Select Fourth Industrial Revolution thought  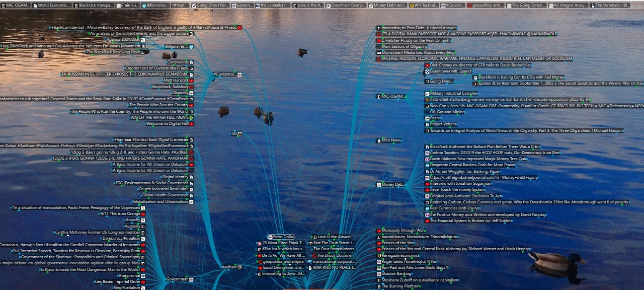pyautogui.click(x=167, y=189)
